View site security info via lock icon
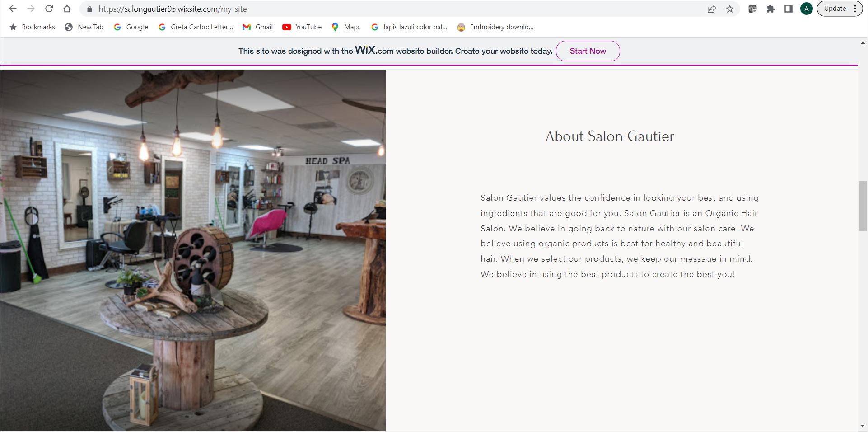Viewport: 868px width, 432px height. [89, 9]
